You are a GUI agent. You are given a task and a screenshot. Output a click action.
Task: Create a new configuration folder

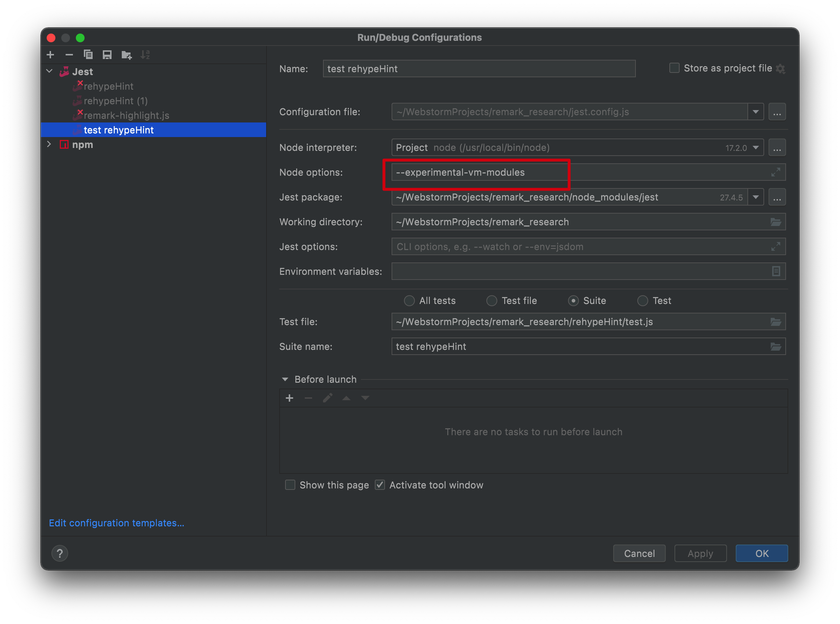[x=127, y=55]
